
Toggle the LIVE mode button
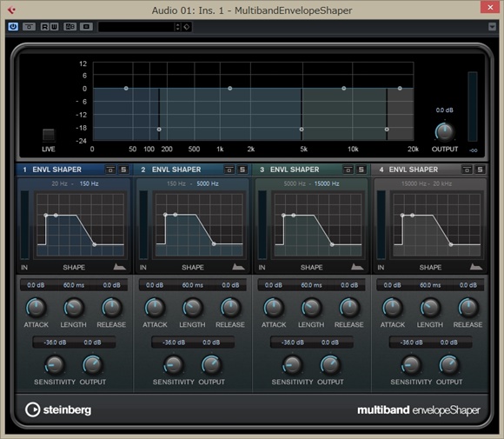[49, 136]
